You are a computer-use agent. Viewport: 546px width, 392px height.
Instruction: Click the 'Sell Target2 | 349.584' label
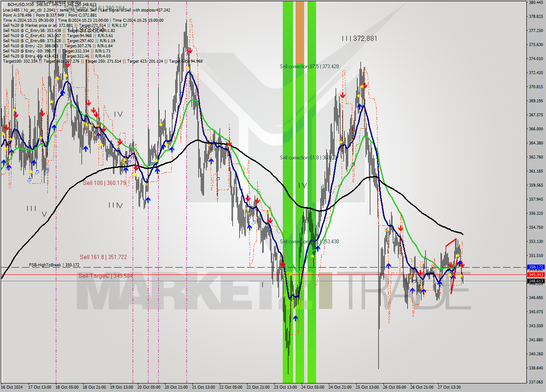click(105, 276)
